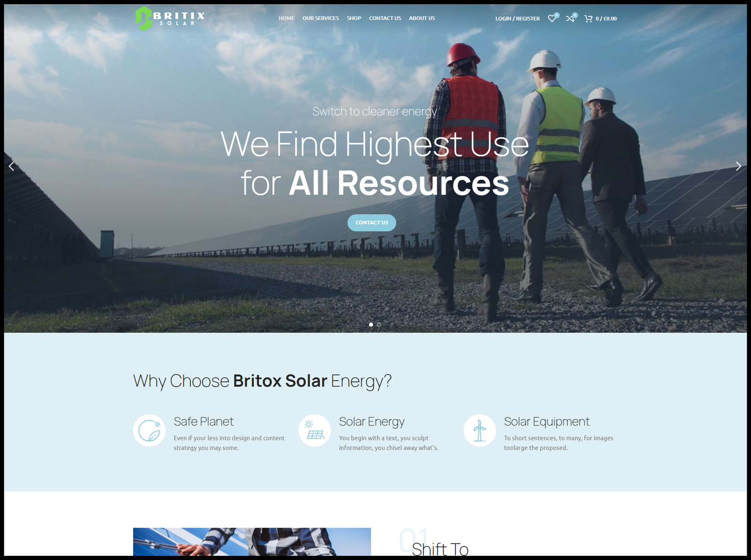Screen dimensions: 751x560
Task: Click the Britix Solar logo
Action: 170,19
